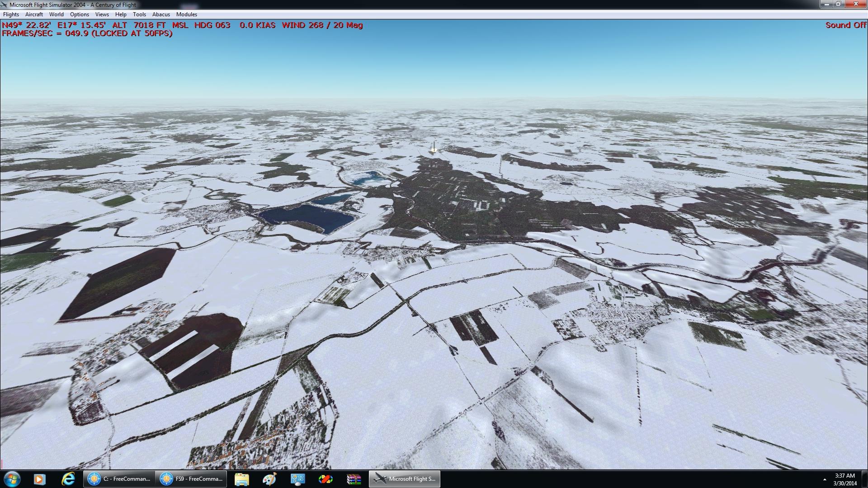Open the Aircraft menu
This screenshot has height=488, width=868.
coord(34,14)
